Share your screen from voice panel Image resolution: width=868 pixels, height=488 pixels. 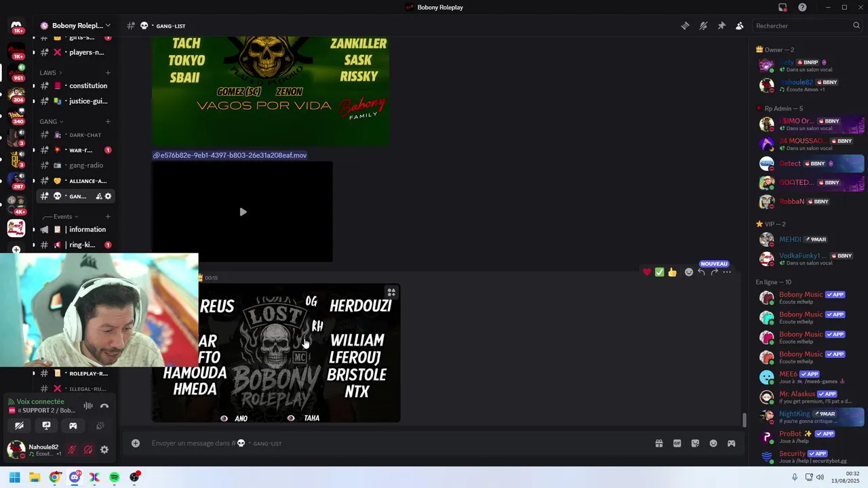(46, 426)
